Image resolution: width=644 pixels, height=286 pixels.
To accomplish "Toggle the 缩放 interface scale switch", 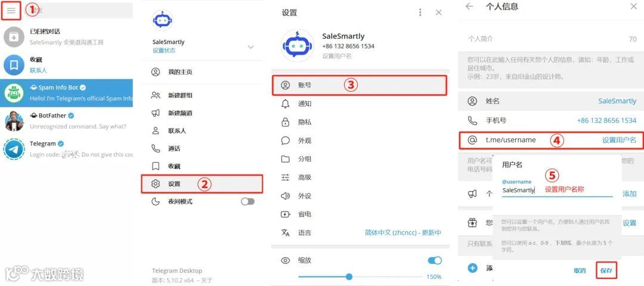I will (x=435, y=260).
